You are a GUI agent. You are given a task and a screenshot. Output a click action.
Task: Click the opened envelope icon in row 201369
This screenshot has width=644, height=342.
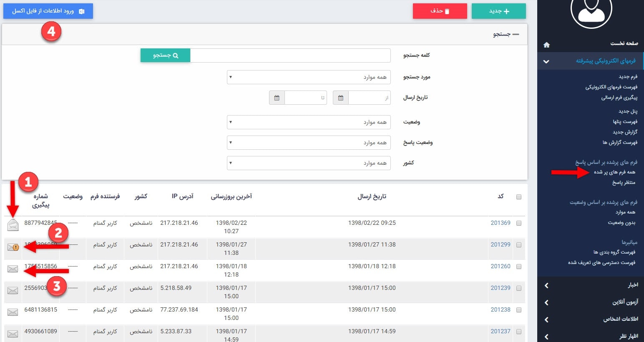pos(13,225)
